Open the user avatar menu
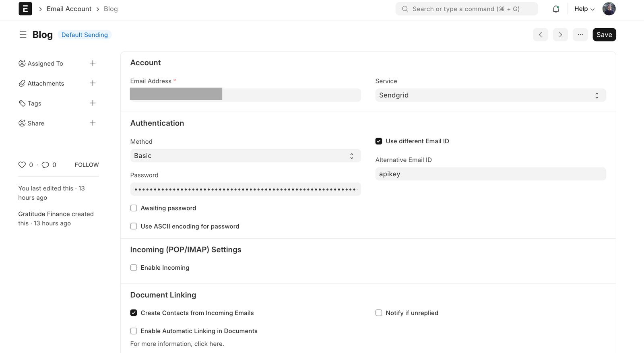The width and height of the screenshot is (644, 353). (609, 9)
